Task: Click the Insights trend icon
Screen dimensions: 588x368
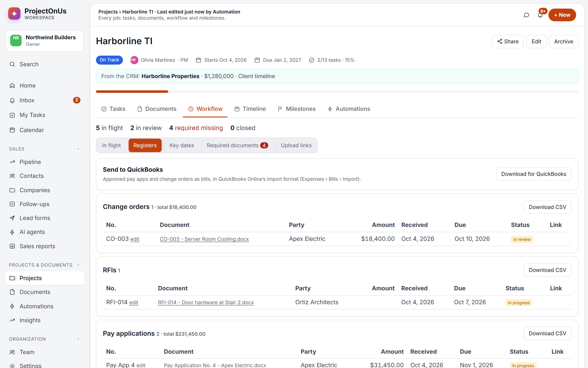Action: click(x=12, y=320)
